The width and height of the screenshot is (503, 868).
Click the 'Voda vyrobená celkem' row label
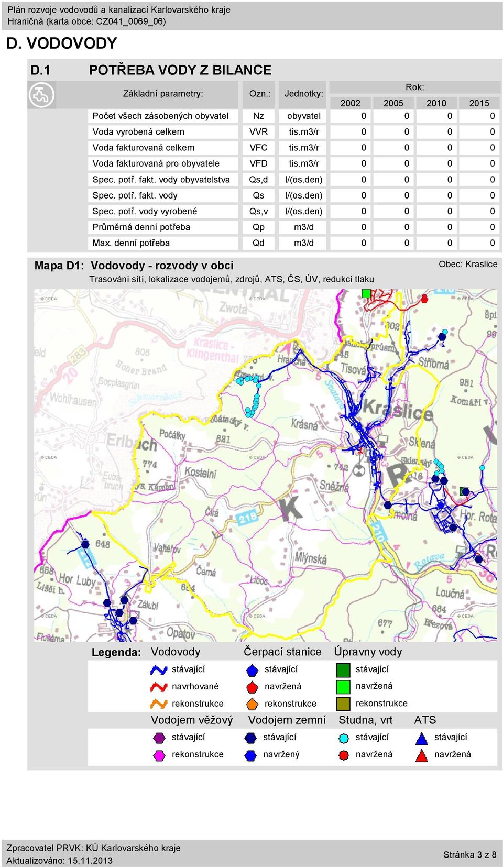point(138,131)
